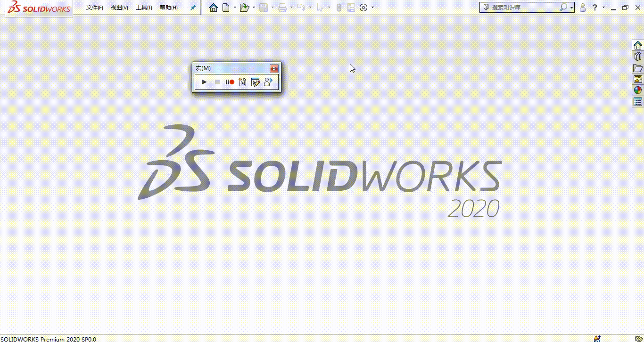
Task: Click the Stop macro square button
Action: [217, 82]
